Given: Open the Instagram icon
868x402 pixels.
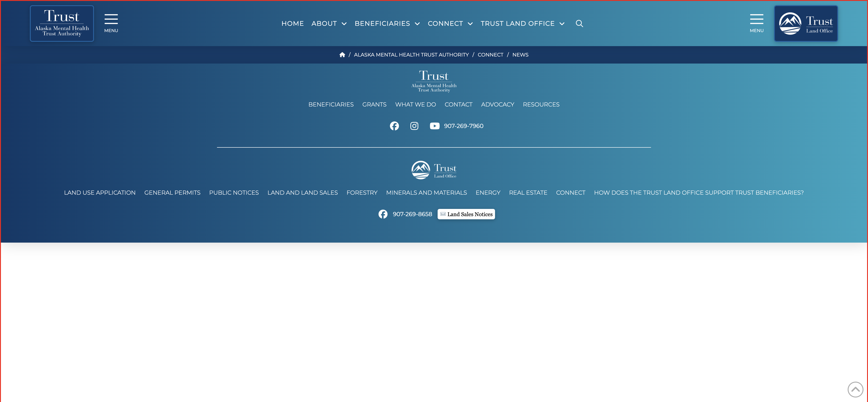Looking at the screenshot, I should click(414, 126).
